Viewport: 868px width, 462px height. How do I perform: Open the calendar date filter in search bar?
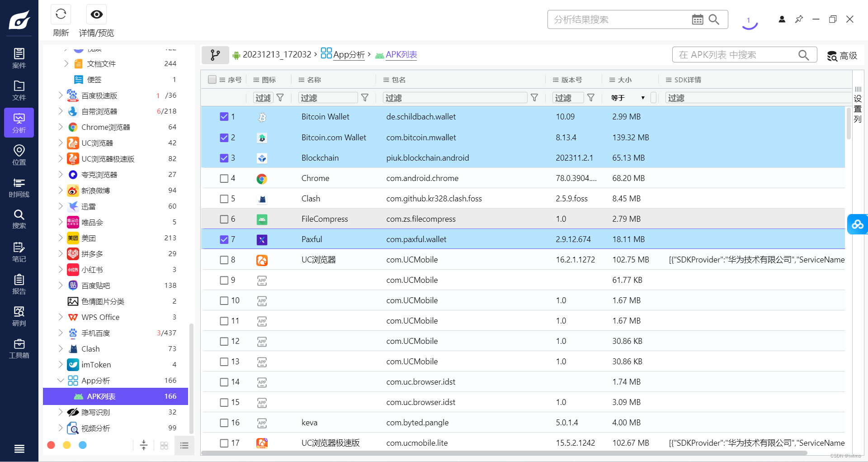pos(698,19)
